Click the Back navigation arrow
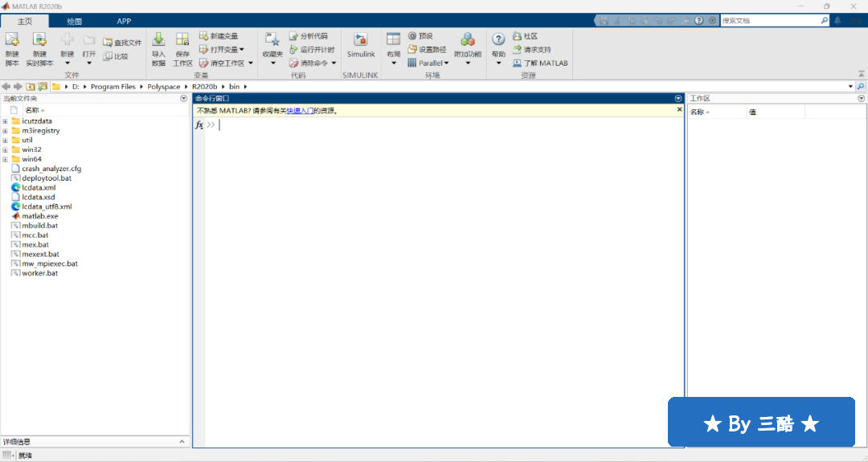This screenshot has height=462, width=868. [x=6, y=86]
